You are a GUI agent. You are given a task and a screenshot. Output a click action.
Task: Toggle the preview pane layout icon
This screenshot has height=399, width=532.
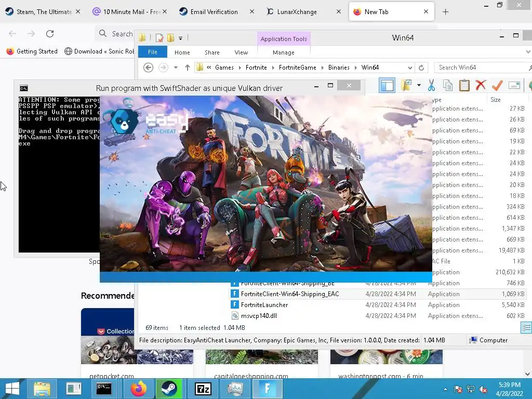point(387,85)
